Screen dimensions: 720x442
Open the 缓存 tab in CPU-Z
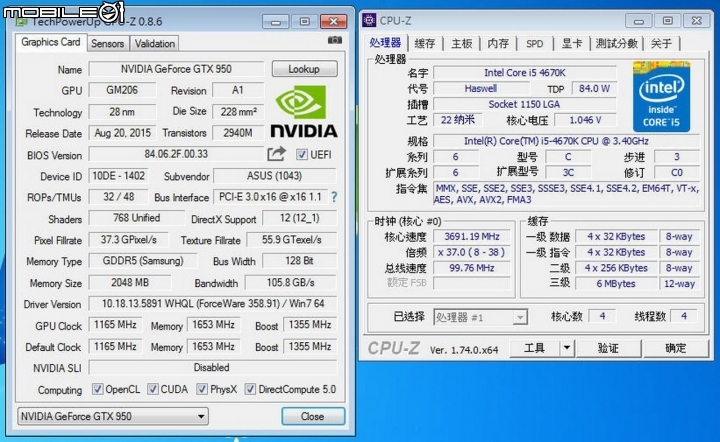click(425, 44)
